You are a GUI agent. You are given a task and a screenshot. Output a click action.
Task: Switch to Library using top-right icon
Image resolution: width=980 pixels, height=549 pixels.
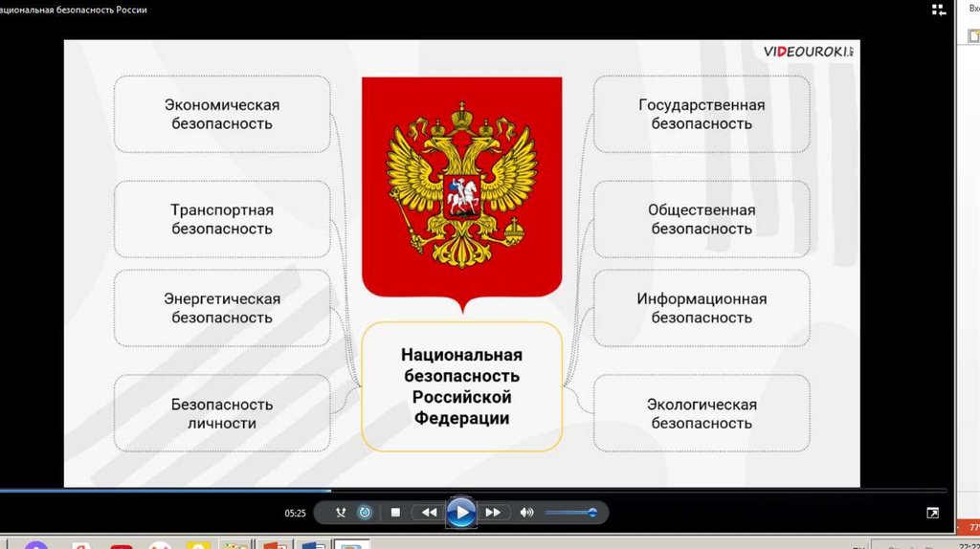click(939, 10)
